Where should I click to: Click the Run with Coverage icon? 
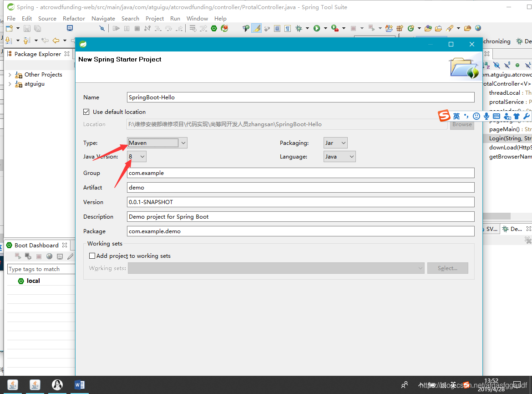click(x=335, y=28)
